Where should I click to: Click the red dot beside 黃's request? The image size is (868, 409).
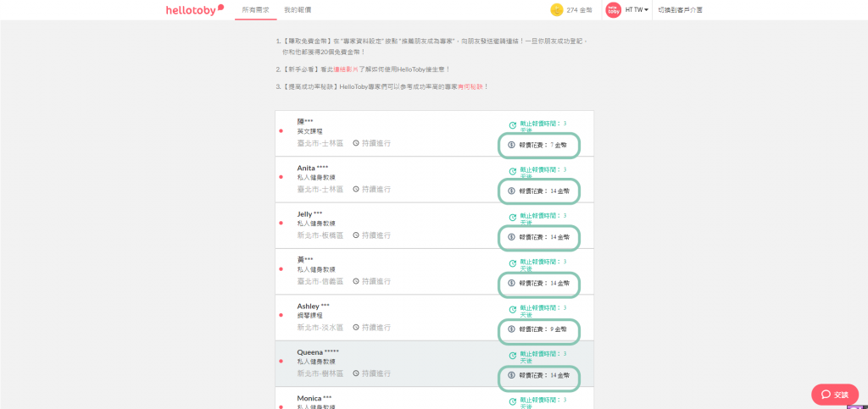(x=281, y=269)
